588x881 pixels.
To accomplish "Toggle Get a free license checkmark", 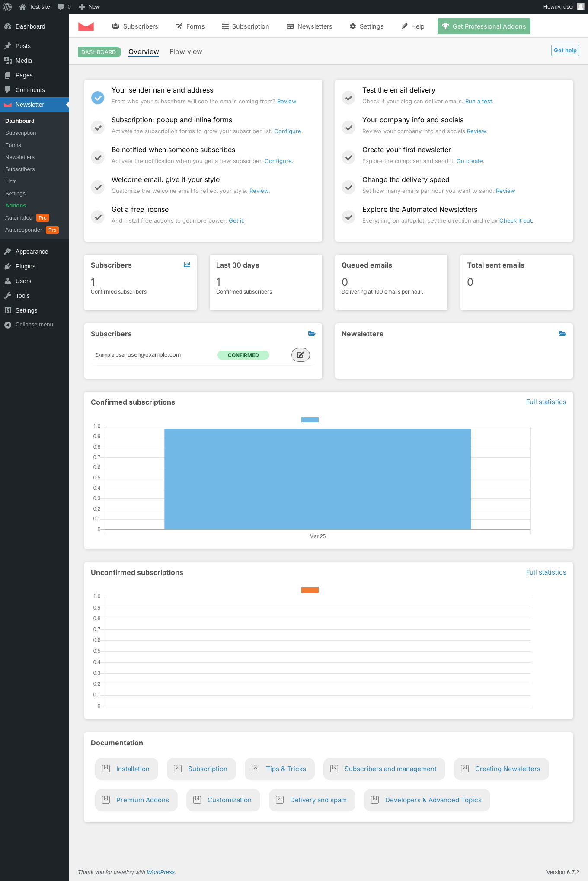I will 98,217.
